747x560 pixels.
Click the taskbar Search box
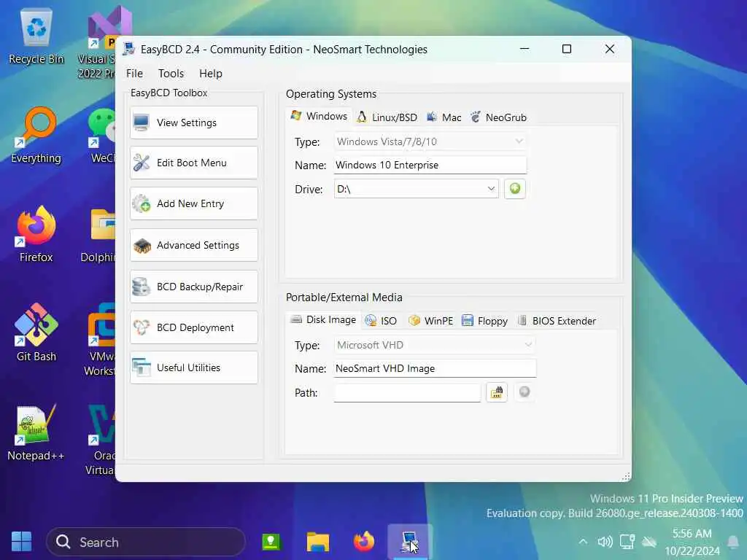[x=146, y=542]
